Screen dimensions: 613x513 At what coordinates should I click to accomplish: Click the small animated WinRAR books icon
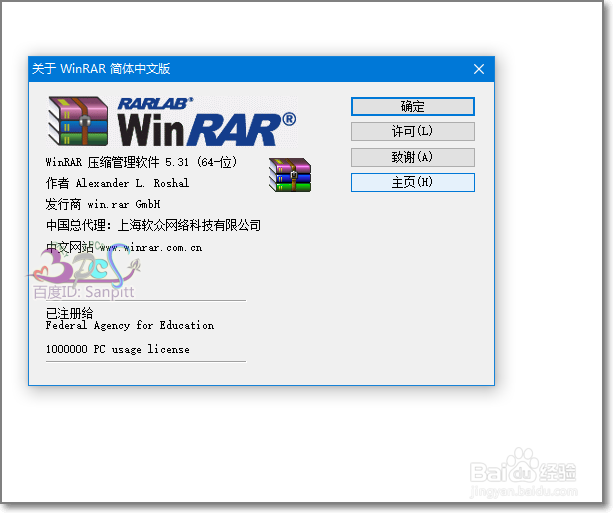(x=290, y=175)
